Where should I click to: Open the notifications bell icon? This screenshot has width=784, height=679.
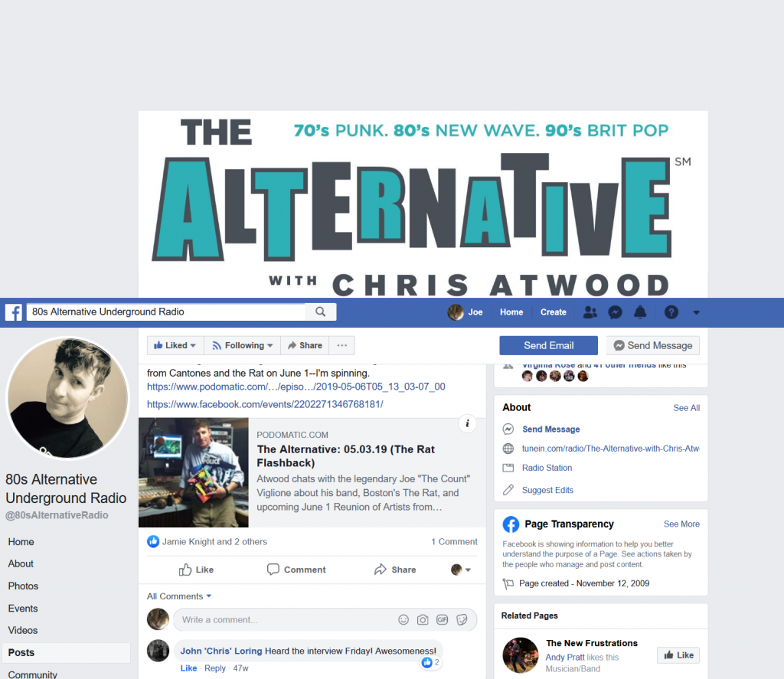point(640,312)
